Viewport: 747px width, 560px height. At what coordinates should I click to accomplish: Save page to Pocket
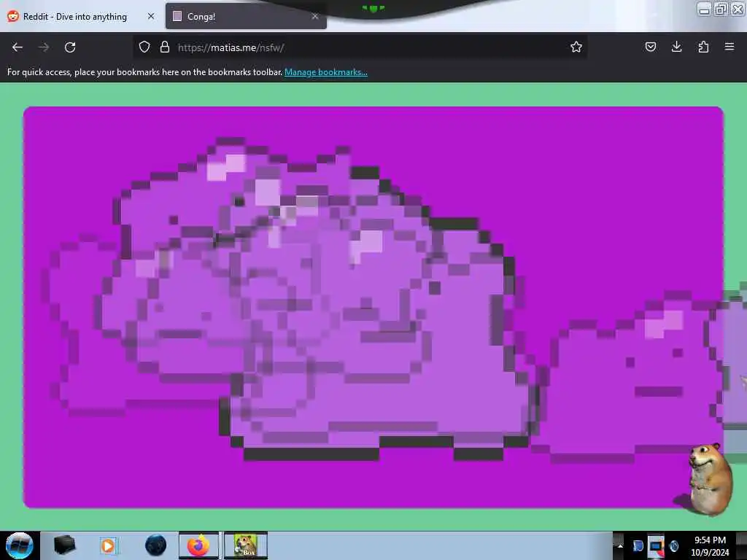tap(650, 47)
